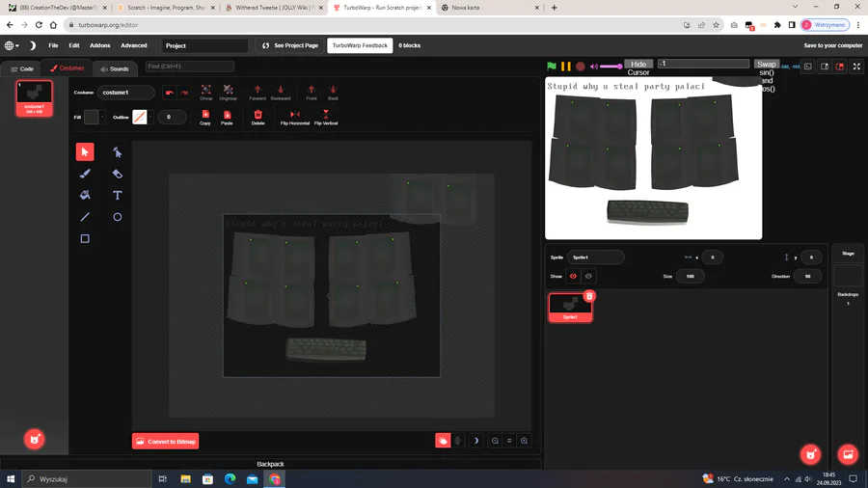Click the green flag to run
The height and width of the screenshot is (488, 868).
552,66
